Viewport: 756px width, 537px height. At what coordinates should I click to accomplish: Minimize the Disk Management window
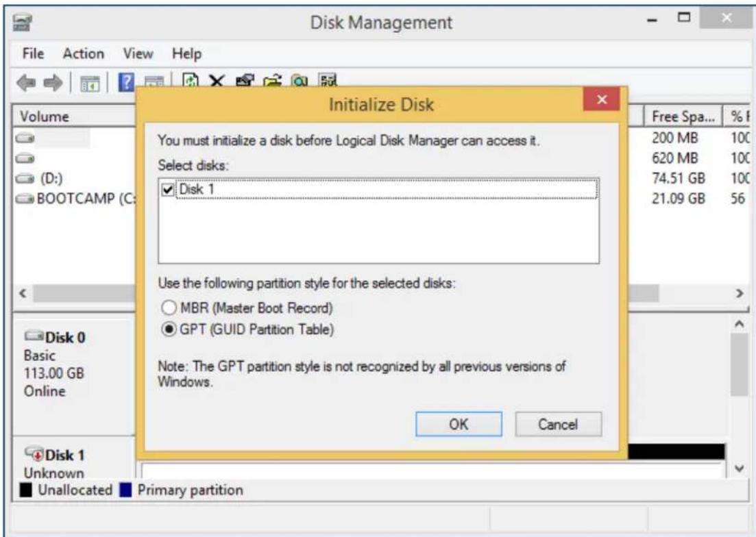coord(652,21)
